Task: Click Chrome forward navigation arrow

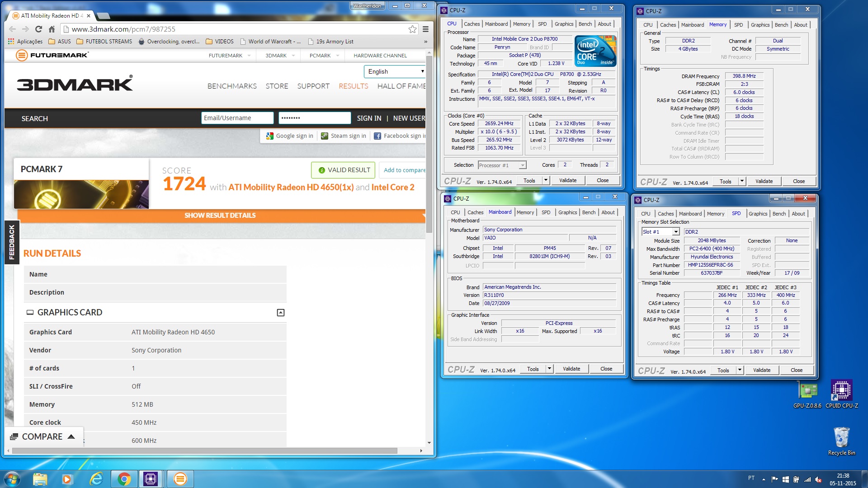Action: pyautogui.click(x=25, y=29)
